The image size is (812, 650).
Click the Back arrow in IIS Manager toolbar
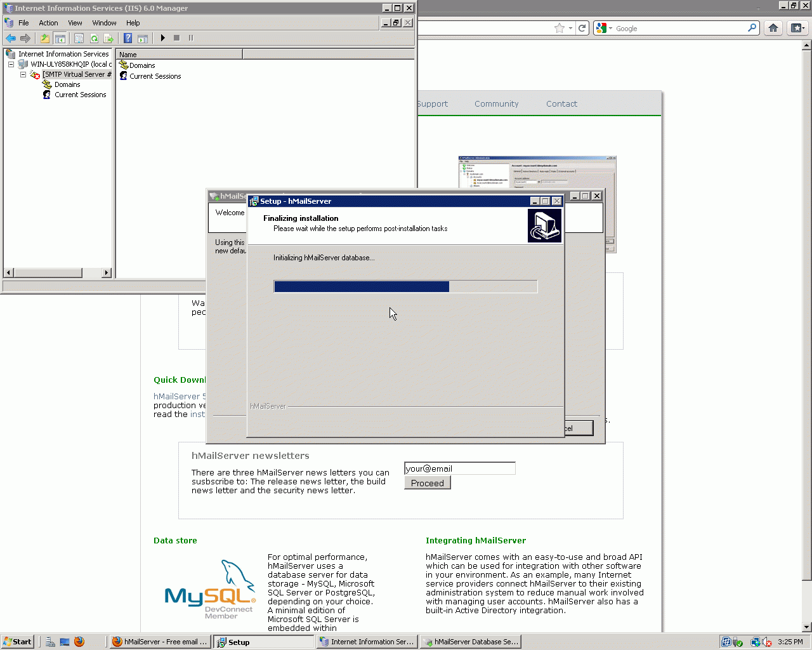11,38
